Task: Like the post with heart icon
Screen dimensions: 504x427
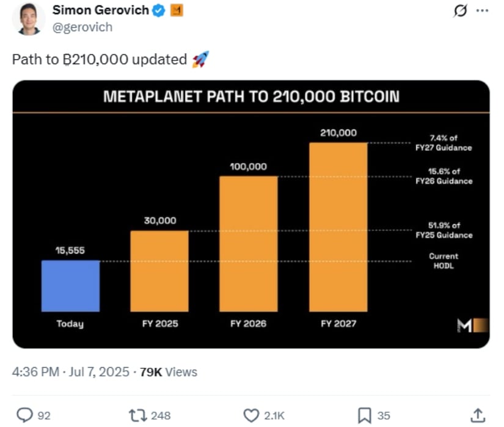Action: coord(251,415)
